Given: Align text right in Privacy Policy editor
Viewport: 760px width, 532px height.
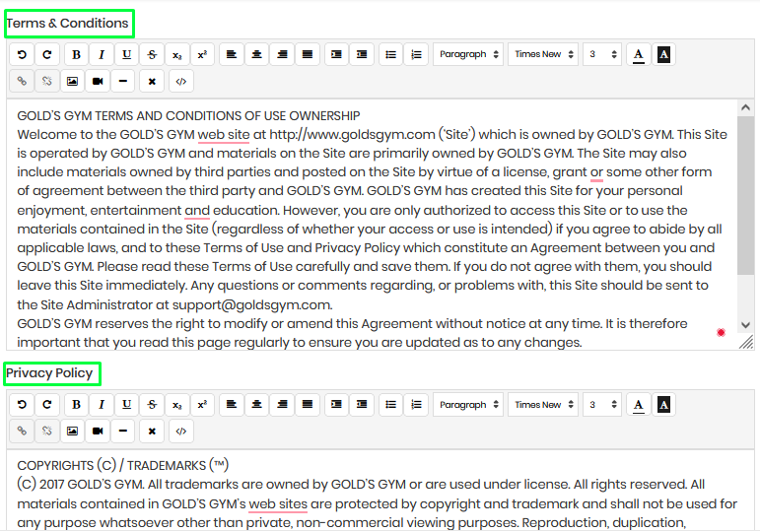Looking at the screenshot, I should pos(282,405).
